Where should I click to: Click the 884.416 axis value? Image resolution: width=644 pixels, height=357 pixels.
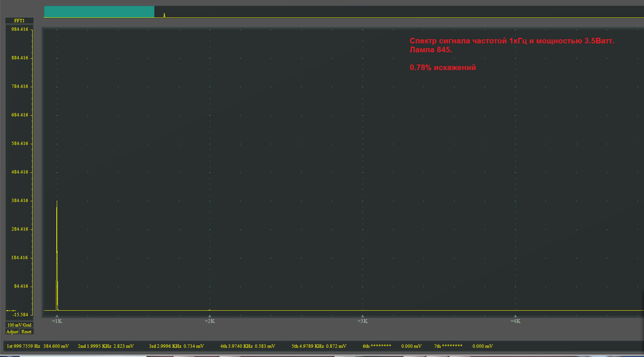pyautogui.click(x=20, y=58)
